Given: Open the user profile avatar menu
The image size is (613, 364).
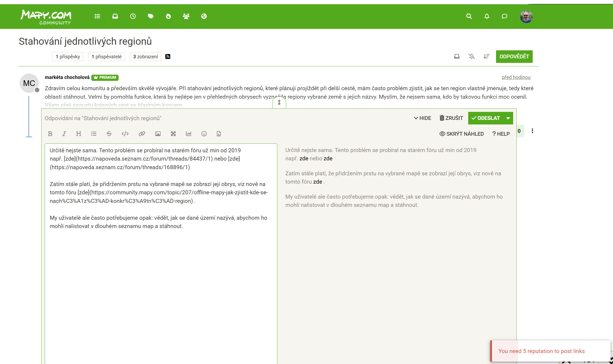Looking at the screenshot, I should coord(526,16).
